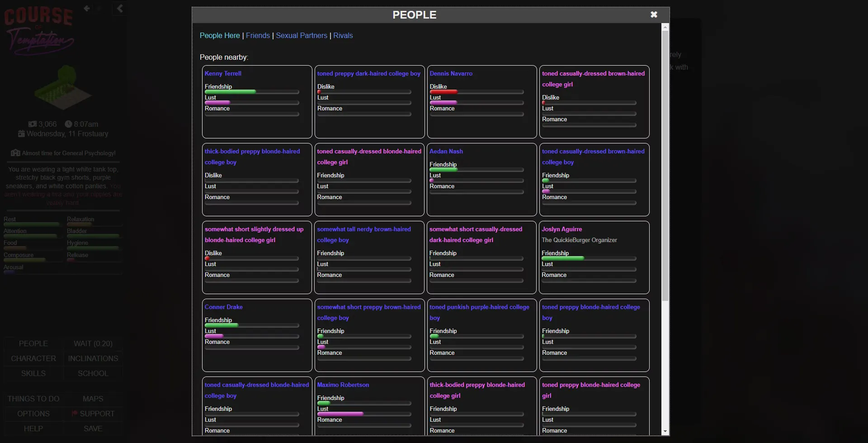Open the SCHOOL menu button
Screen dimensions: 868x443
click(x=93, y=373)
